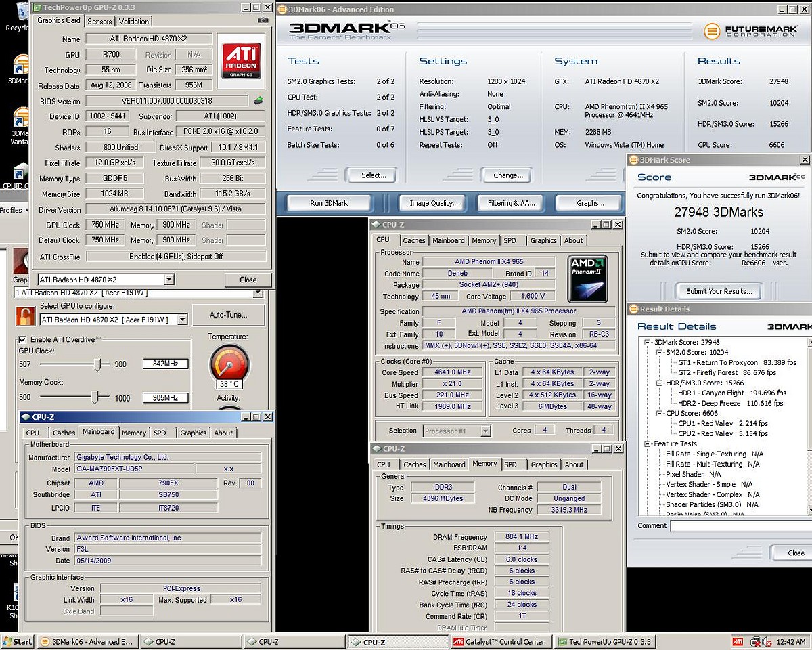Click the ATI icon in the system tray

pyautogui.click(x=738, y=641)
